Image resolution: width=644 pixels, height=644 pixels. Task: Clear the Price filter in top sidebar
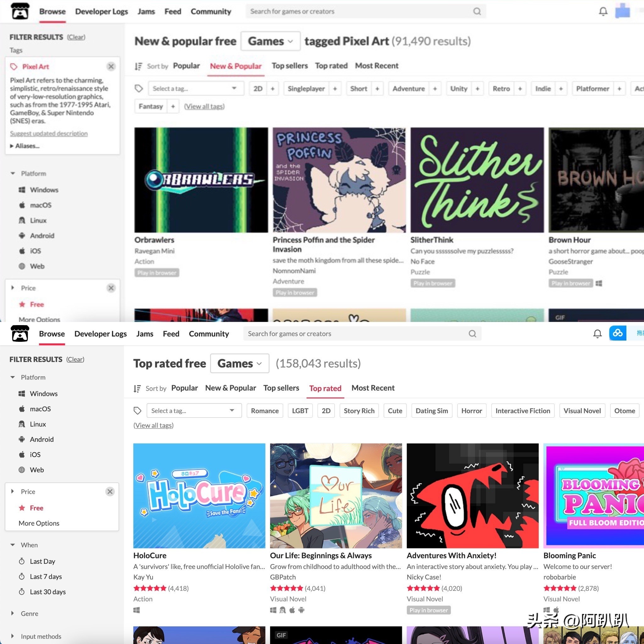point(111,288)
